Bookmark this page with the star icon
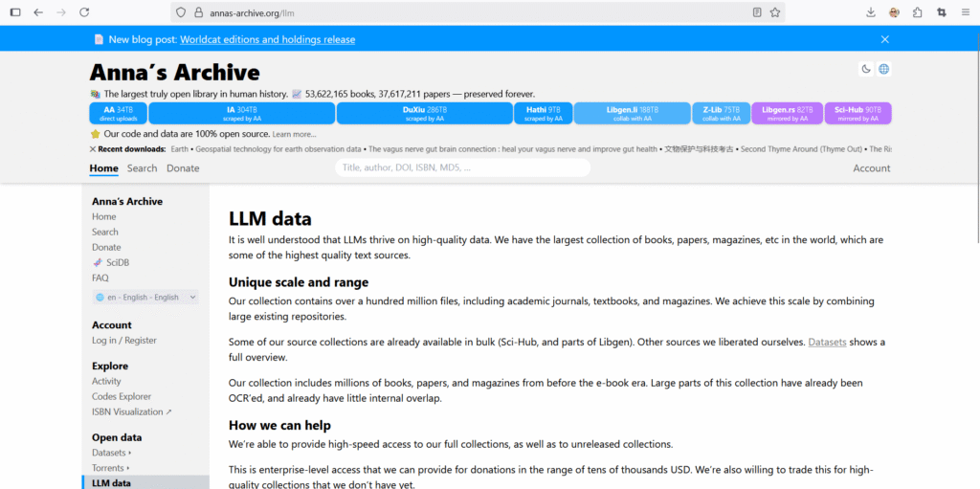Viewport: 980px width, 489px height. point(775,12)
